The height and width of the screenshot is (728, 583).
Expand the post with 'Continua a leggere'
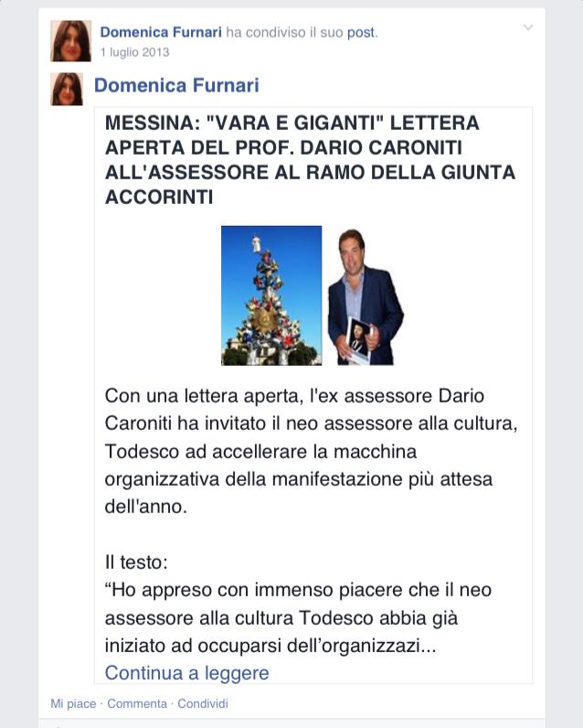(187, 673)
